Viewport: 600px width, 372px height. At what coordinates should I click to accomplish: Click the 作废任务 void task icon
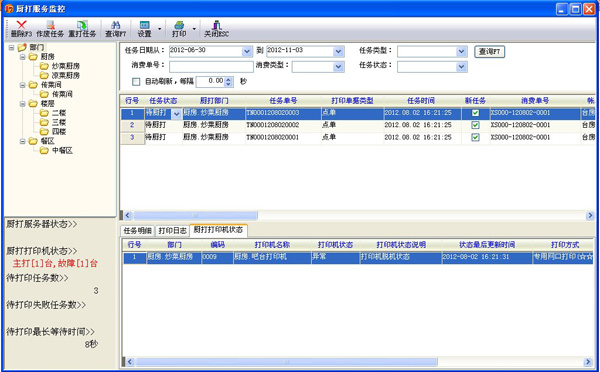pyautogui.click(x=51, y=25)
